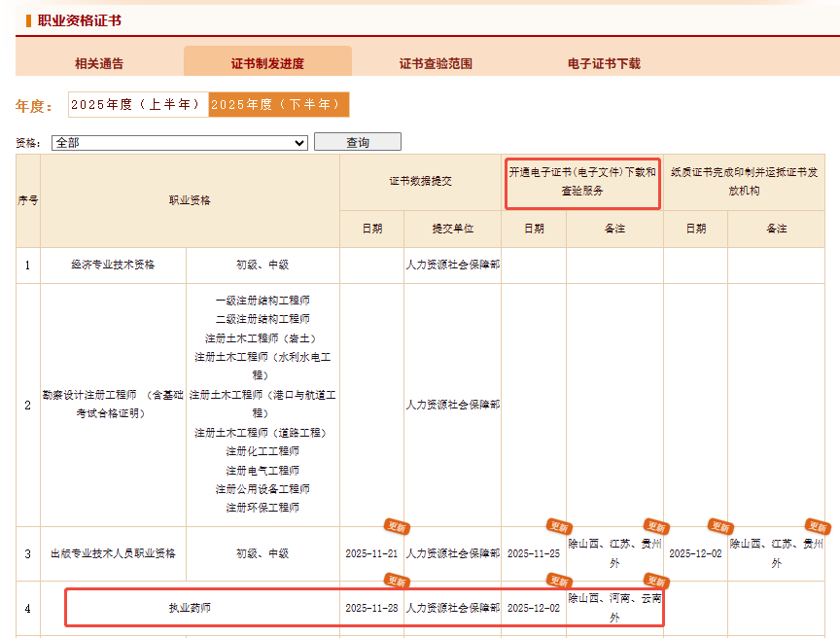Click update badge above row 3 paper certificate date
The height and width of the screenshot is (638, 840).
[x=719, y=526]
